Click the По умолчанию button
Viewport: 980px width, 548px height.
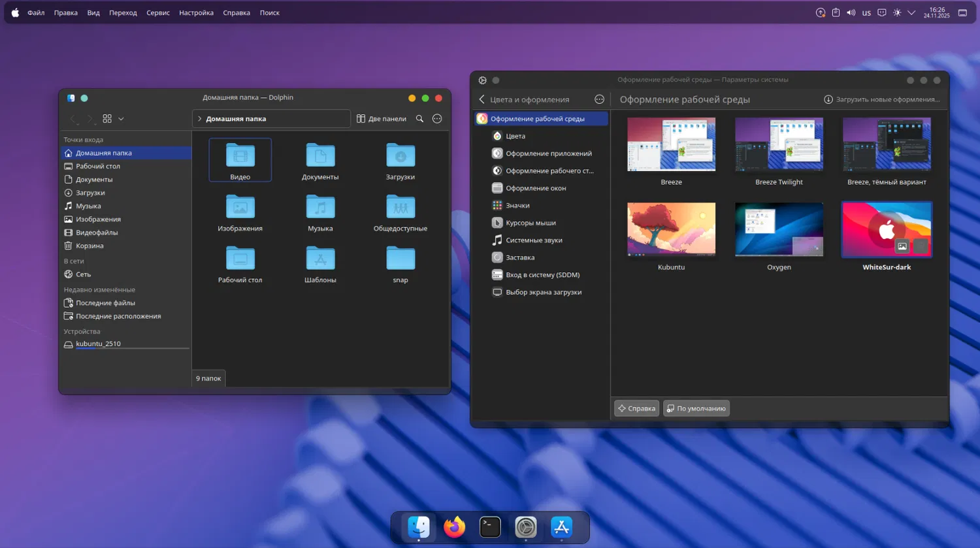tap(696, 408)
